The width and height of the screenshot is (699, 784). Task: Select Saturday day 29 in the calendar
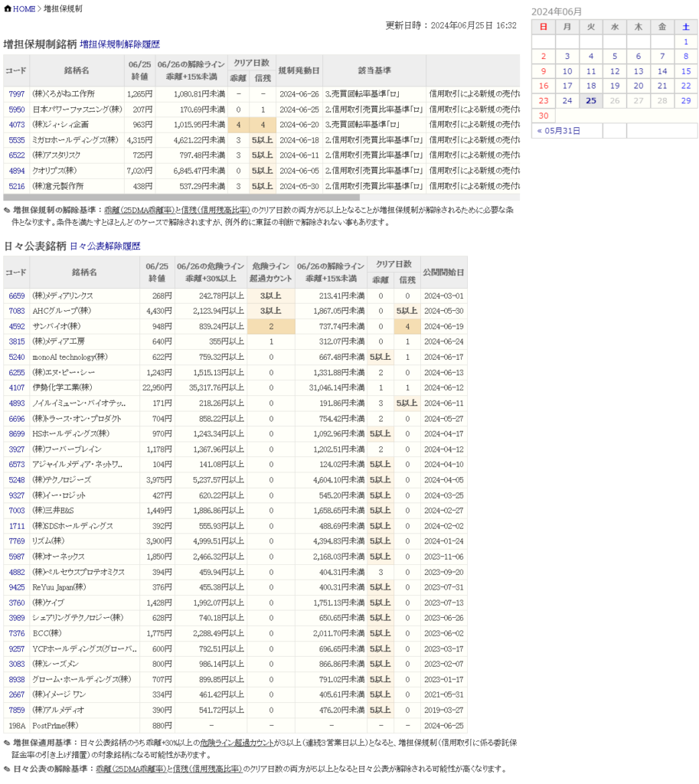(x=686, y=101)
